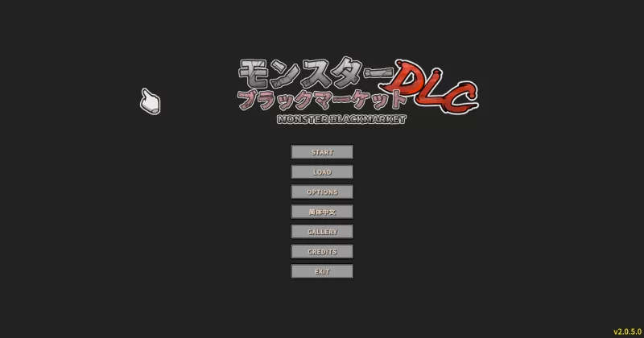The height and width of the screenshot is (338, 644).
Task: Quit using the bottom menu button
Action: click(322, 272)
